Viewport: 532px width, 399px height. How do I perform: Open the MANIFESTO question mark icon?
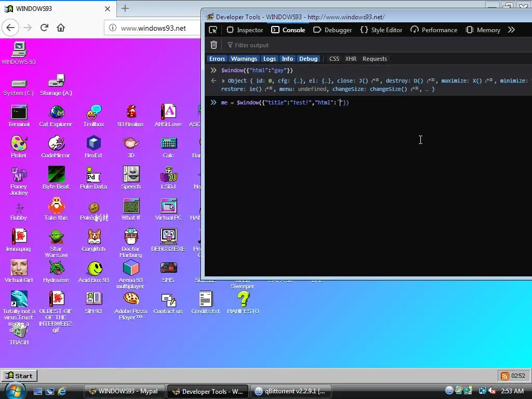243,303
